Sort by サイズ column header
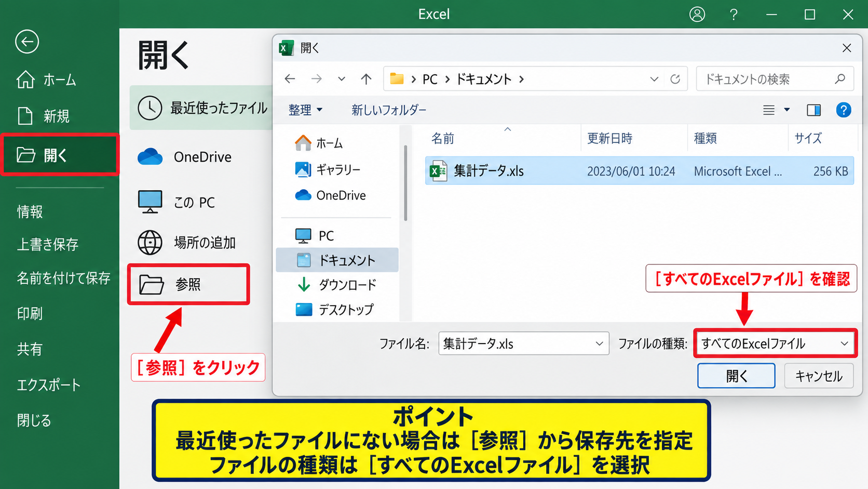The image size is (868, 489). (x=808, y=138)
